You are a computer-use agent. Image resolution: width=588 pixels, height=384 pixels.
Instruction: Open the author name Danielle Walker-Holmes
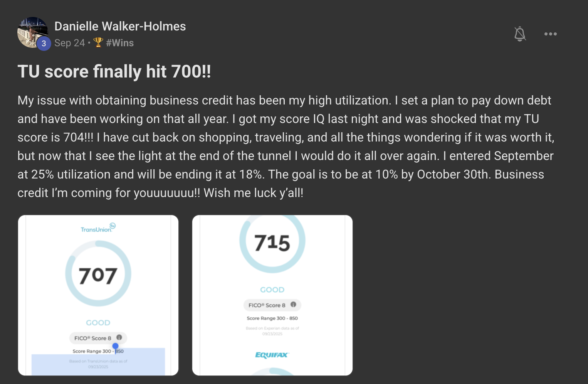[120, 26]
